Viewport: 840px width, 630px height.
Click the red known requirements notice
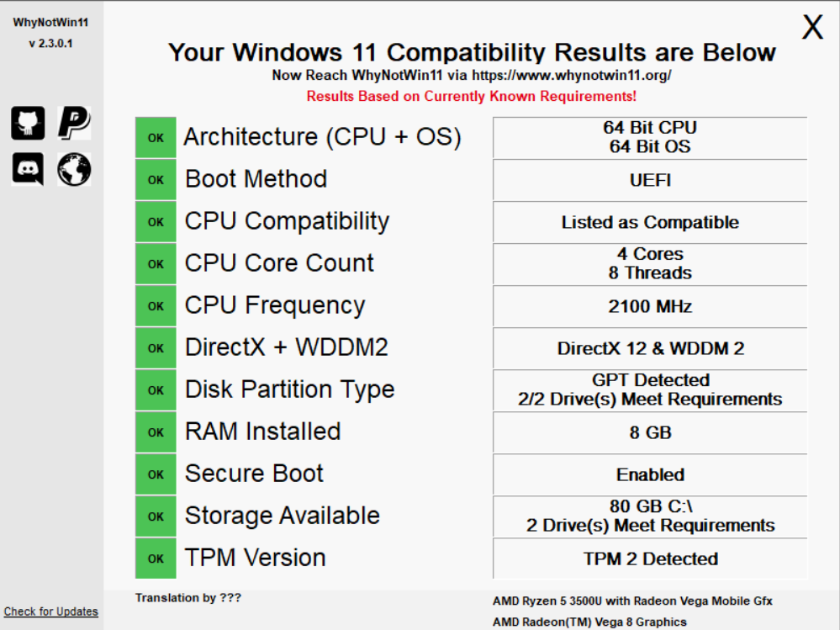coord(472,97)
